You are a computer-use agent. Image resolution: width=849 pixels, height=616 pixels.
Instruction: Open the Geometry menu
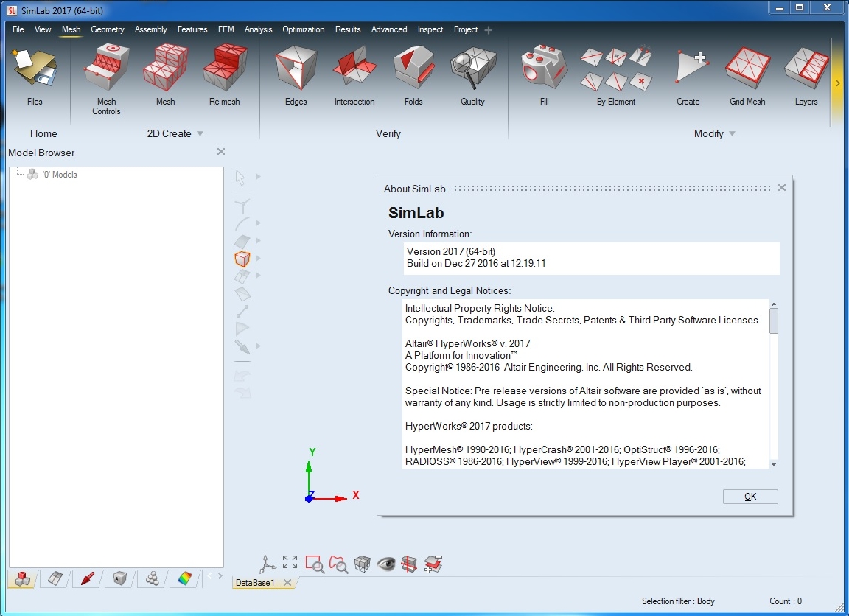(107, 29)
